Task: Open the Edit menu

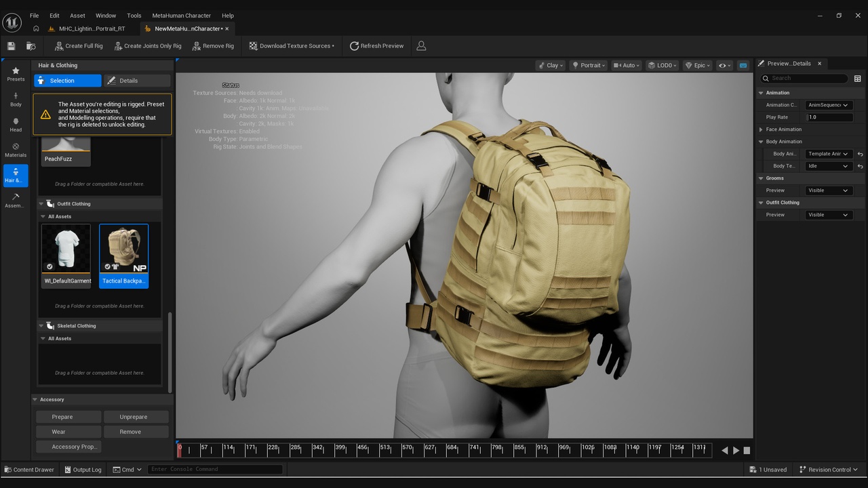Action: (x=54, y=16)
